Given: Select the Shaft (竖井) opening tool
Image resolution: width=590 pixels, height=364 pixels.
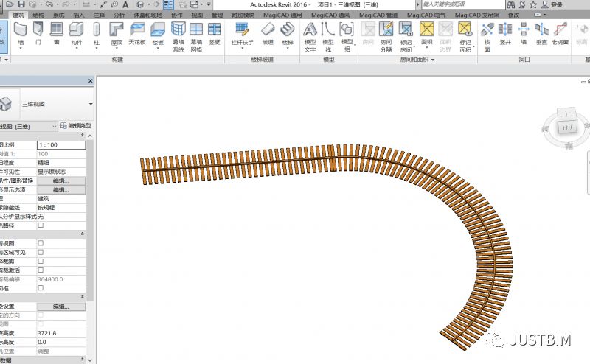Looking at the screenshot, I should pos(505,33).
